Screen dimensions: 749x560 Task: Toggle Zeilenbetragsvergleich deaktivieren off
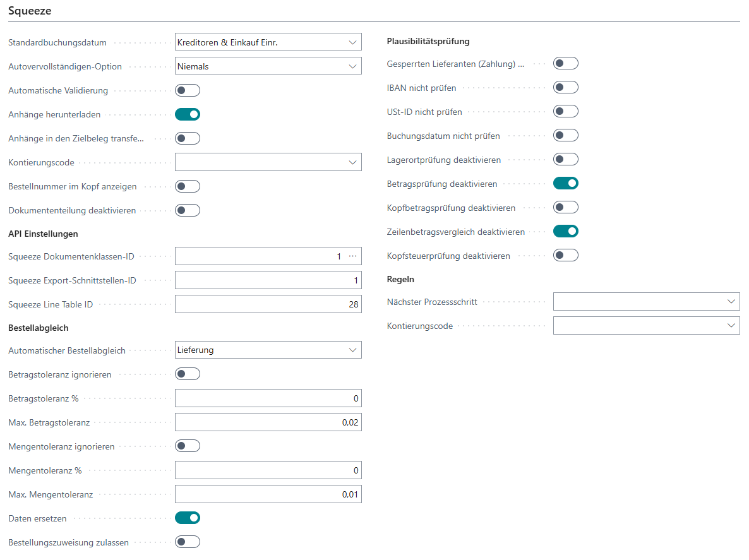(x=566, y=232)
